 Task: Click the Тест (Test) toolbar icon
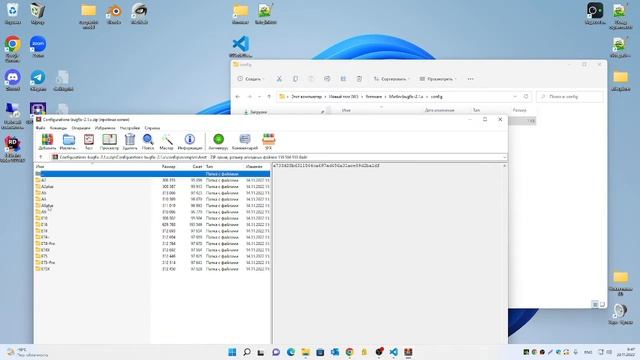89,140
